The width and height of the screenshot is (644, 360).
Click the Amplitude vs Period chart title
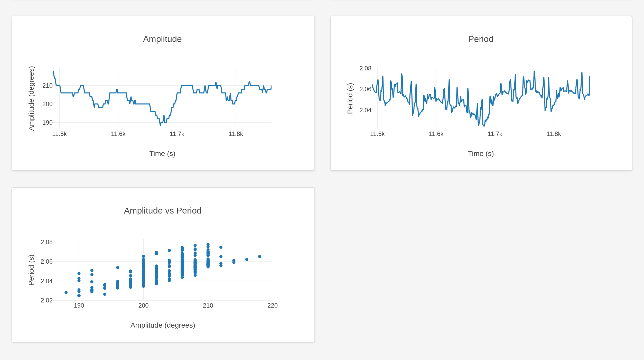(162, 211)
